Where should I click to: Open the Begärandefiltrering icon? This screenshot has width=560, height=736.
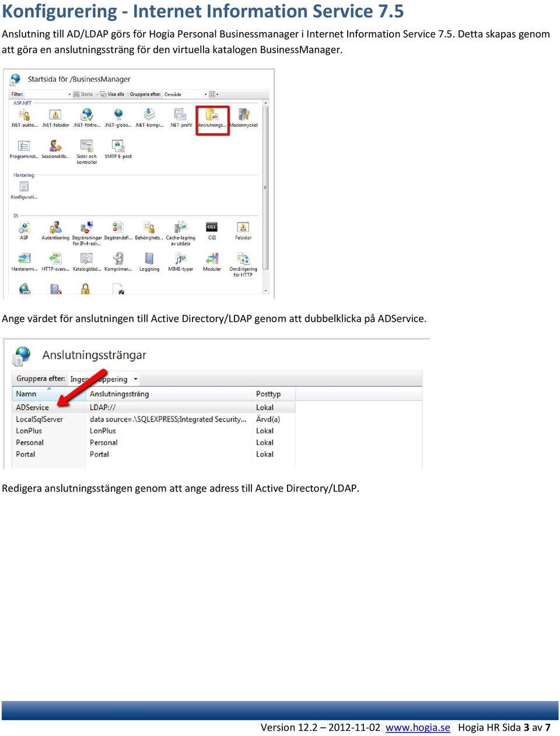tap(118, 230)
